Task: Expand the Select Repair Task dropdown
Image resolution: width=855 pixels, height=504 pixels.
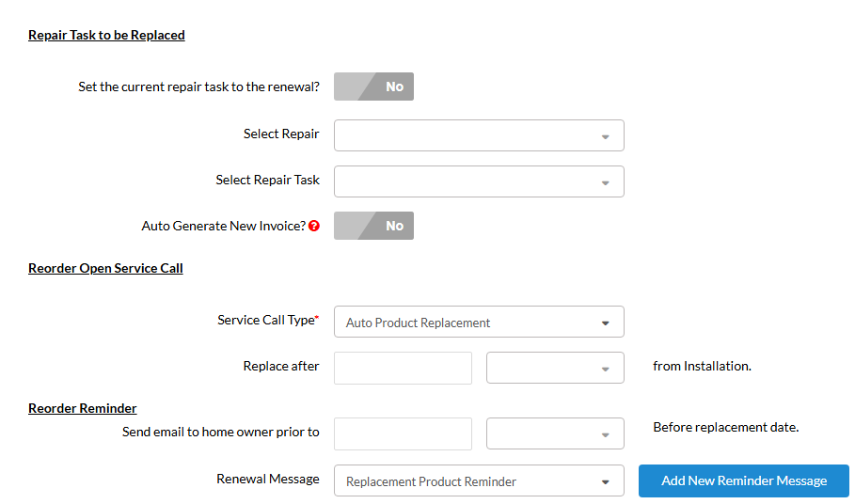Action: click(479, 181)
